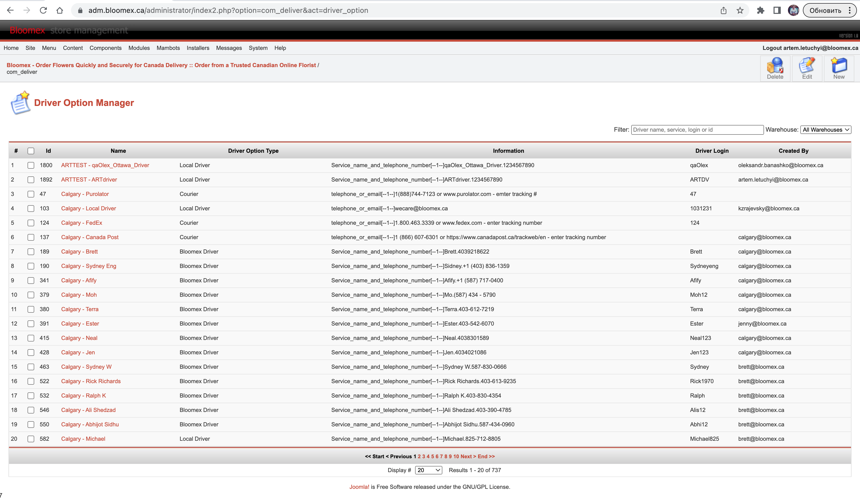
Task: Toggle the select-all checkbox in table header
Action: [x=31, y=151]
